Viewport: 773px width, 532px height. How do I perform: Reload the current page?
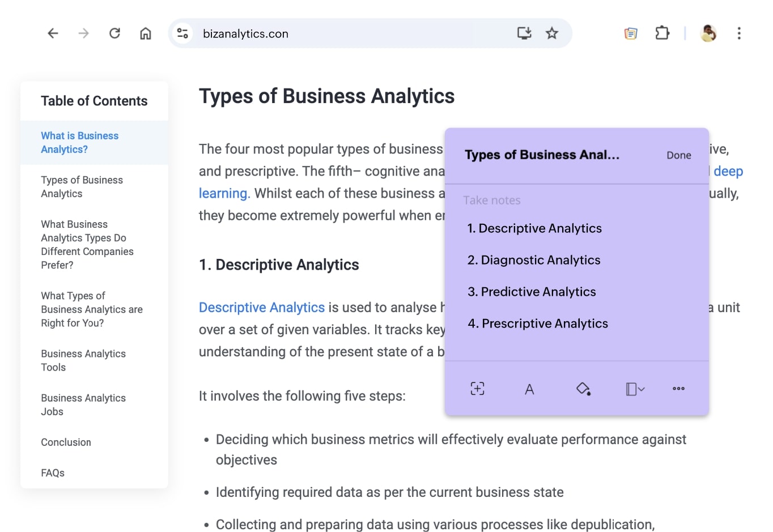click(114, 33)
